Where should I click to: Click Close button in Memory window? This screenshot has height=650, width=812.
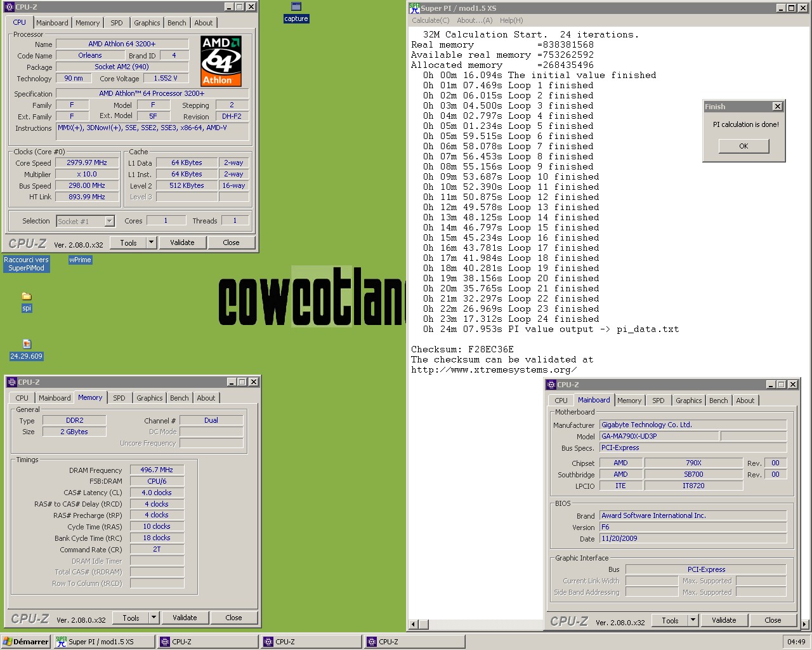233,618
